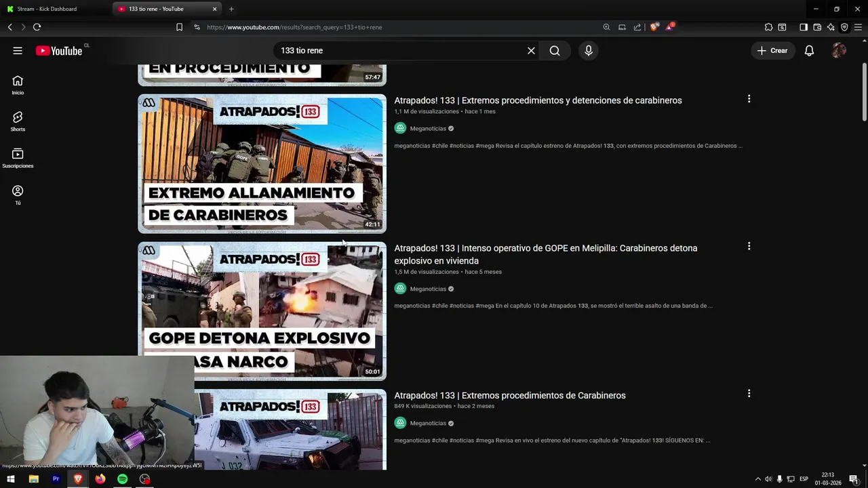
Task: Open Suscripciones in the sidebar
Action: click(x=18, y=158)
